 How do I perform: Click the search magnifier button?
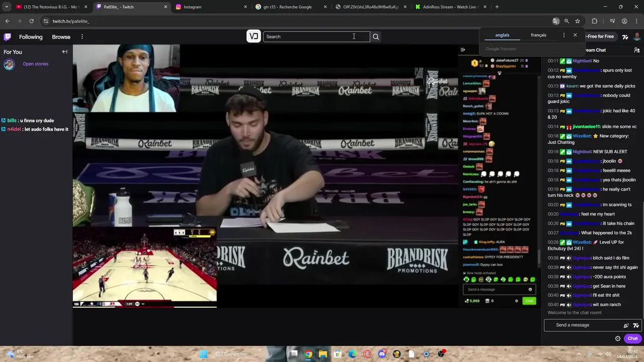click(x=376, y=37)
